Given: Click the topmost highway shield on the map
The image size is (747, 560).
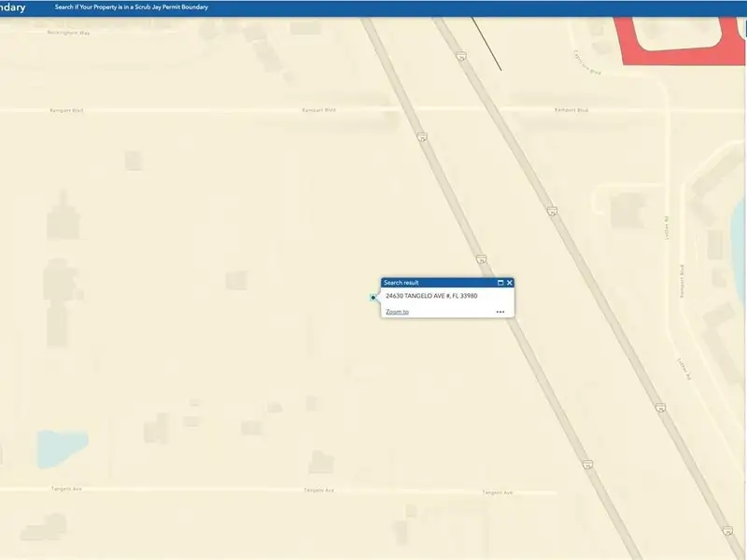Looking at the screenshot, I should click(460, 56).
